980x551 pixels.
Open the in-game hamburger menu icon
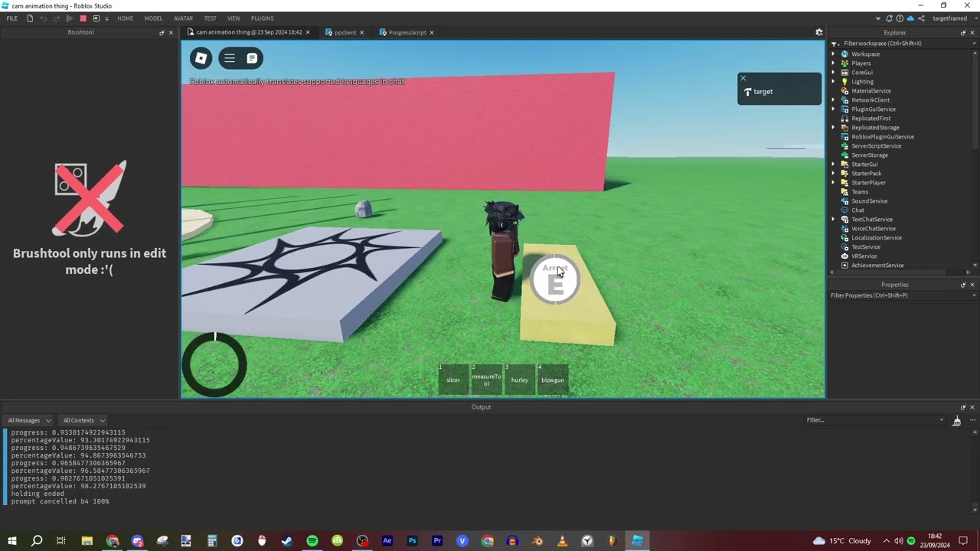pyautogui.click(x=230, y=58)
